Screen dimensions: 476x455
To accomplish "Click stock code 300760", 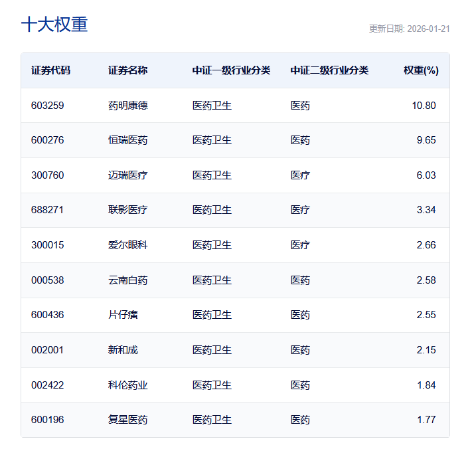I will (48, 175).
